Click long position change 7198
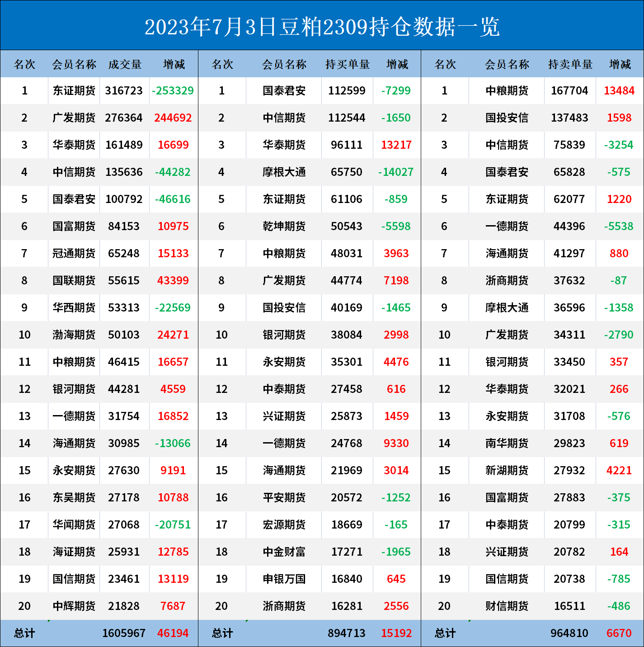 396,281
